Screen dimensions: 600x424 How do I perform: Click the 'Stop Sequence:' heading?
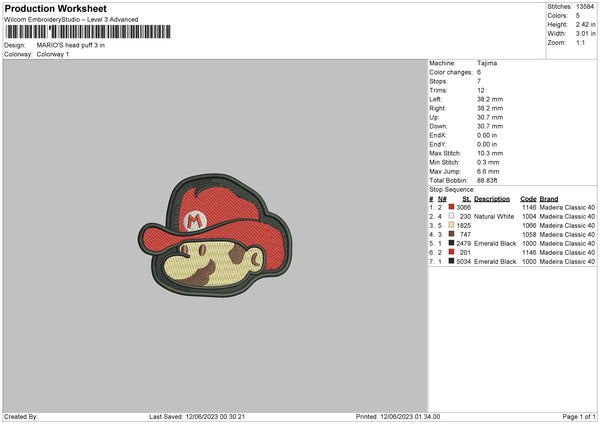pos(452,190)
